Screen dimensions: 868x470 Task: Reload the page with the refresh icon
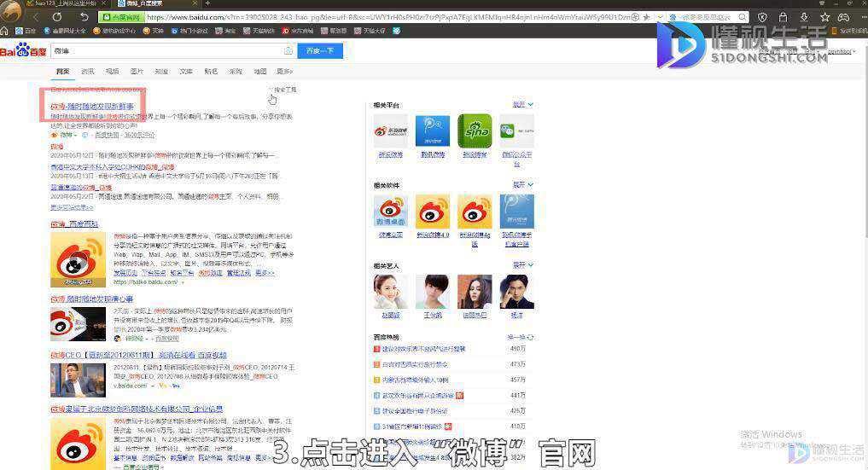56,17
